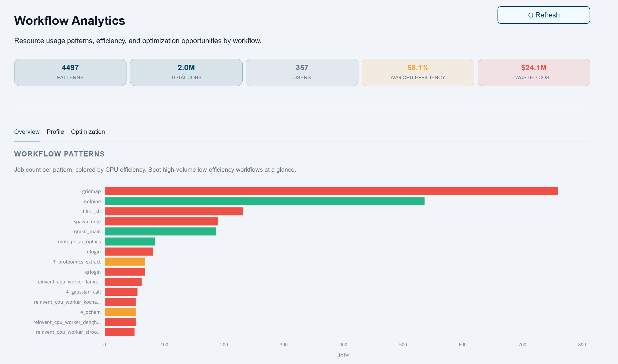Click the red qrlogin bar
Viewport: 618px width, 364px height.
(125, 272)
